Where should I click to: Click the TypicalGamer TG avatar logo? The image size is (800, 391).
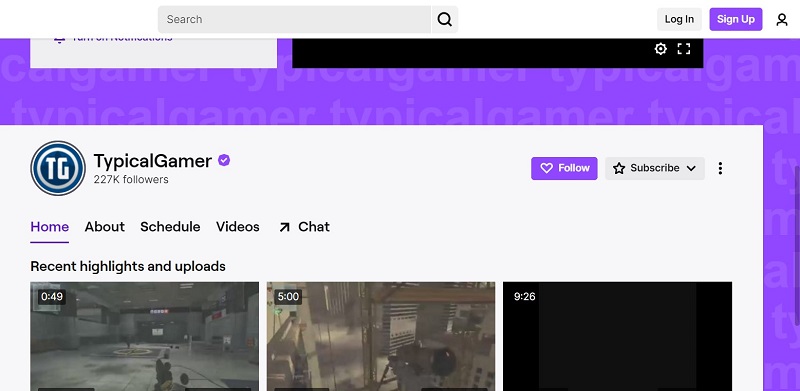(x=58, y=168)
